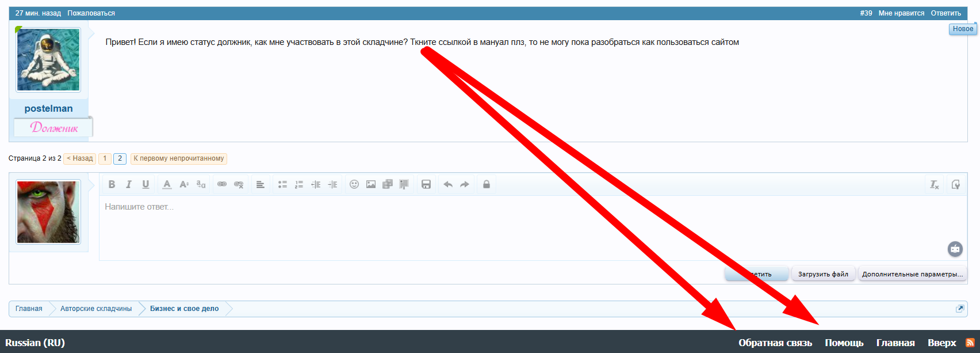Switch editor to BB code mode icon

click(956, 184)
